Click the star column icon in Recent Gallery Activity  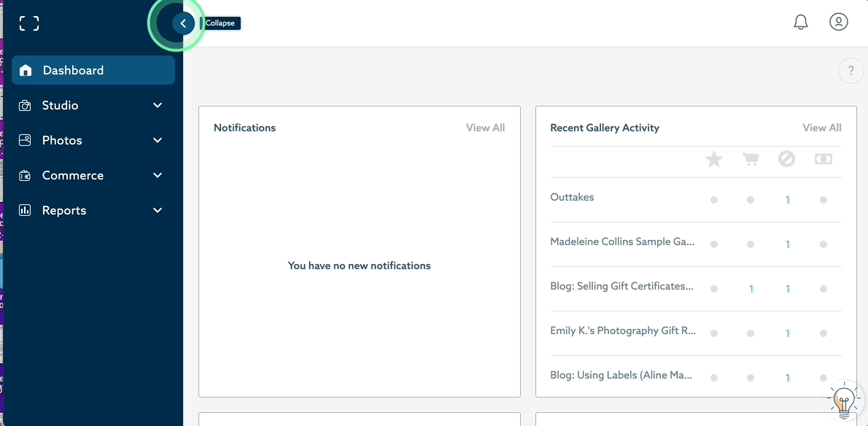(x=713, y=159)
